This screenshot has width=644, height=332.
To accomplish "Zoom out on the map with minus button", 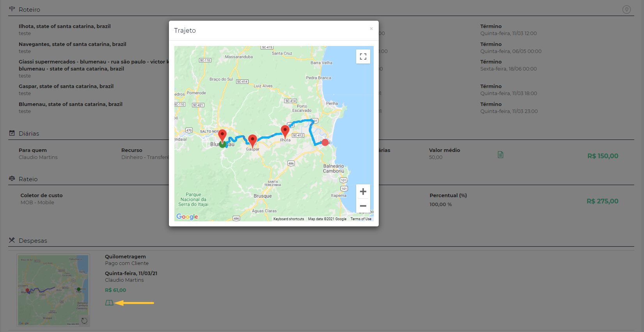I will (x=363, y=206).
